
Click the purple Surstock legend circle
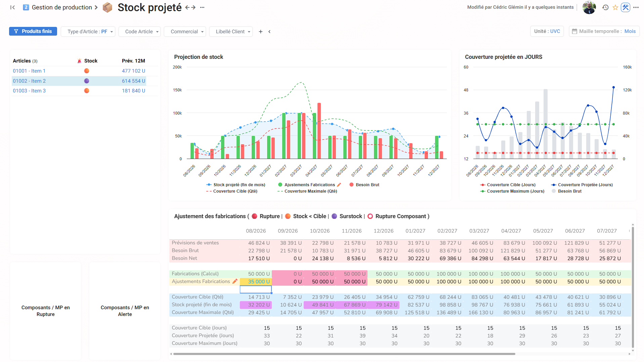[334, 216]
